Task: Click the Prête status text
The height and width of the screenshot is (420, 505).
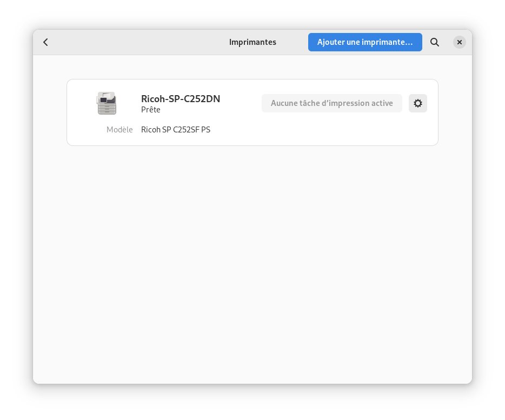Action: (x=150, y=110)
